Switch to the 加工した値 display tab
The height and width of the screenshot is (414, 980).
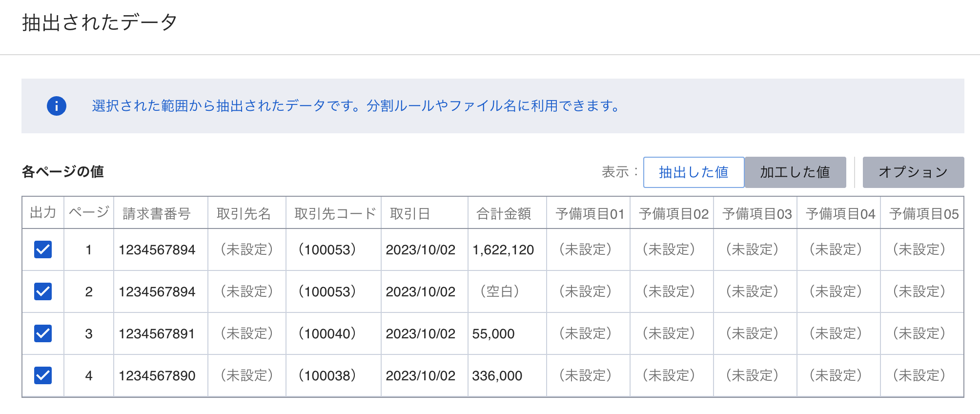(795, 172)
